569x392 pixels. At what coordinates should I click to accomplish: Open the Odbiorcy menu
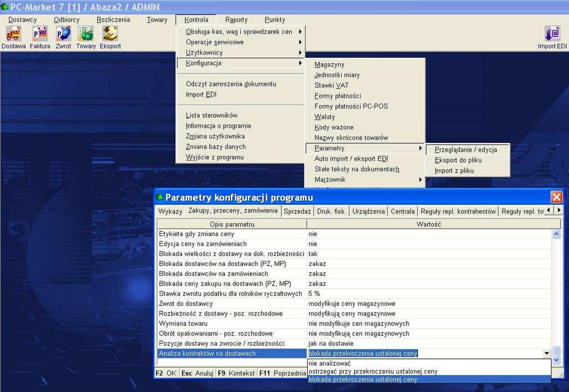[67, 19]
